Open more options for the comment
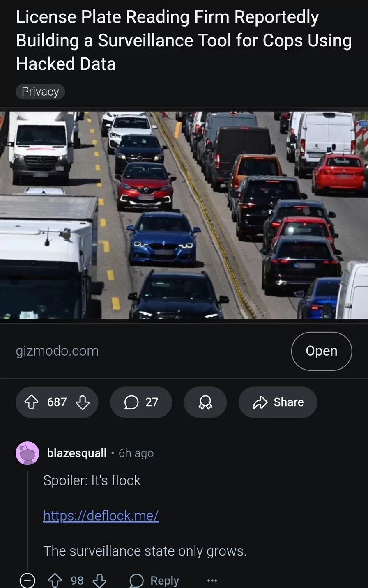Image resolution: width=368 pixels, height=588 pixels. click(x=212, y=581)
